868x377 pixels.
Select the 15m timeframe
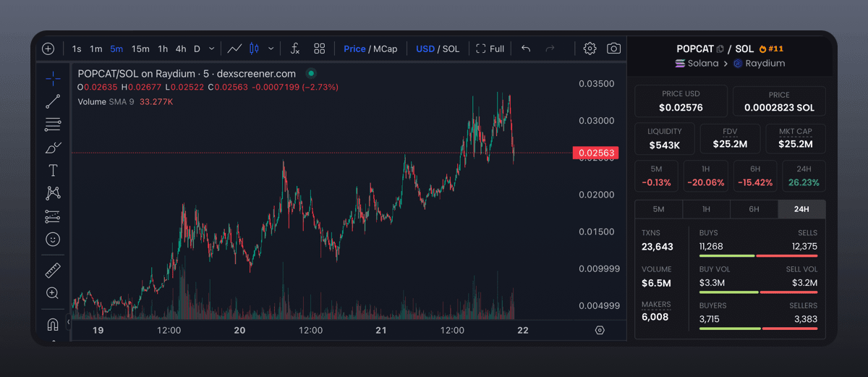pos(140,48)
